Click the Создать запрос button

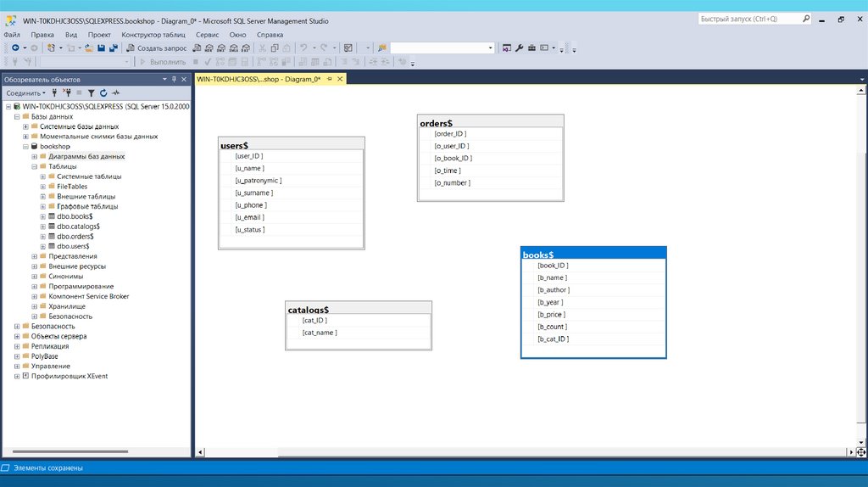(x=156, y=48)
